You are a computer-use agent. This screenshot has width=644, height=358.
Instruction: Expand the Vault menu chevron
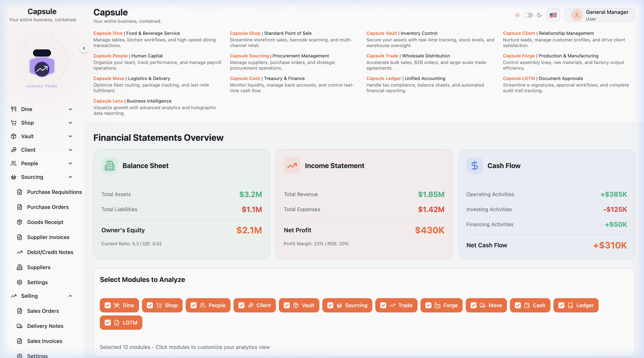point(70,136)
